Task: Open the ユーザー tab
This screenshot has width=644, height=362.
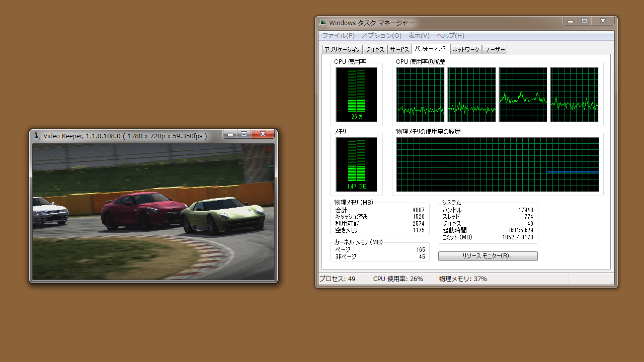Action: tap(495, 50)
